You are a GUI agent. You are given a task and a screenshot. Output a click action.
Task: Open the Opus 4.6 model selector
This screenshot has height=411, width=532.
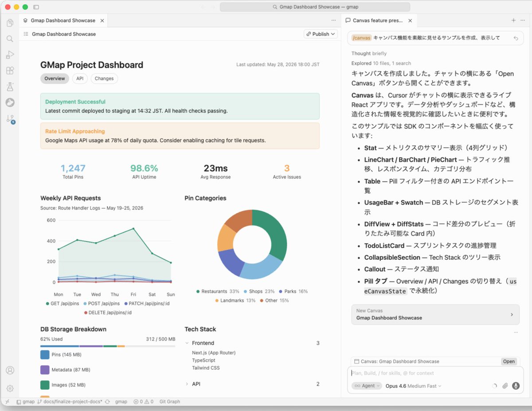pos(413,386)
